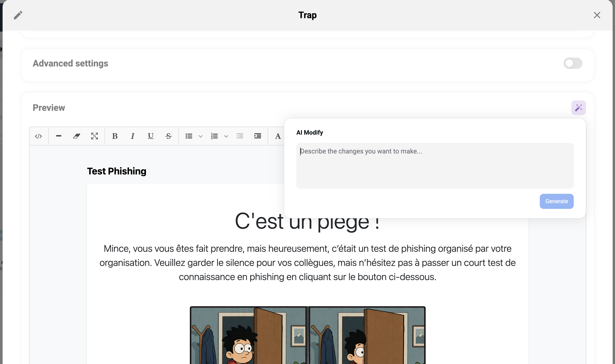Toggle strikethrough formatting
The width and height of the screenshot is (615, 364).
[169, 136]
